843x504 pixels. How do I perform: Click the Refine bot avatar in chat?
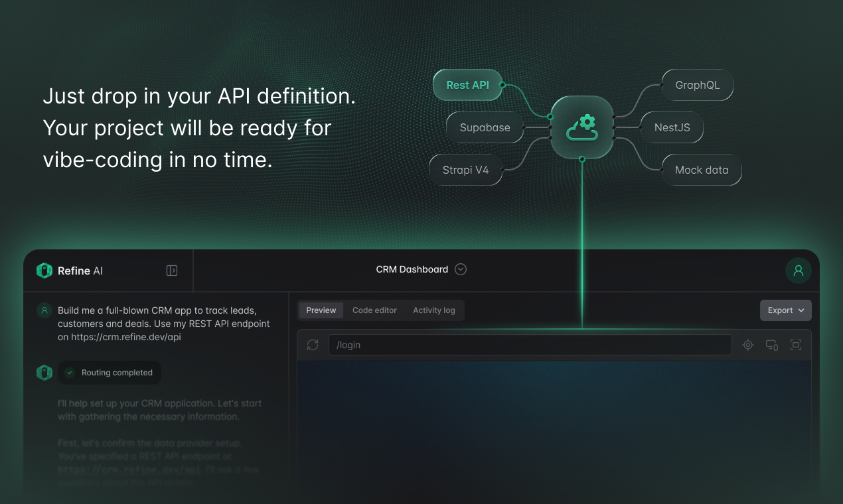pyautogui.click(x=44, y=373)
